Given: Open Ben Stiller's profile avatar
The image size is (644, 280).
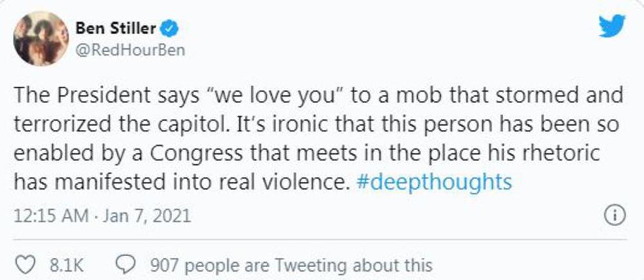Looking at the screenshot, I should click(41, 39).
